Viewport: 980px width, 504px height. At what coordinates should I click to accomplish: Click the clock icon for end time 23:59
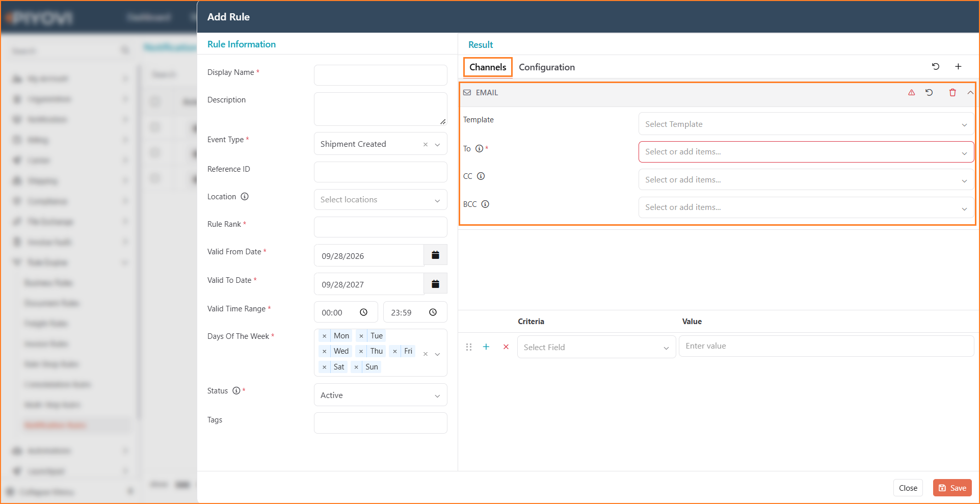click(x=433, y=312)
